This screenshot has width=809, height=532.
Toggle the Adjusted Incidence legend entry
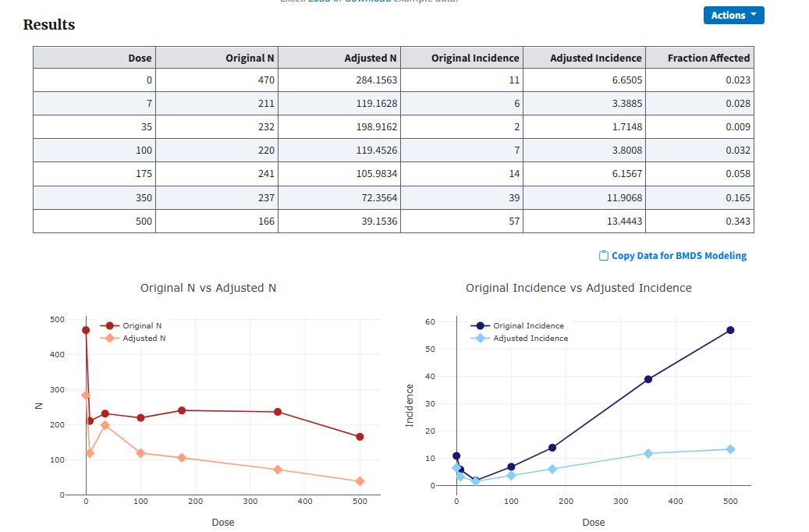[521, 338]
